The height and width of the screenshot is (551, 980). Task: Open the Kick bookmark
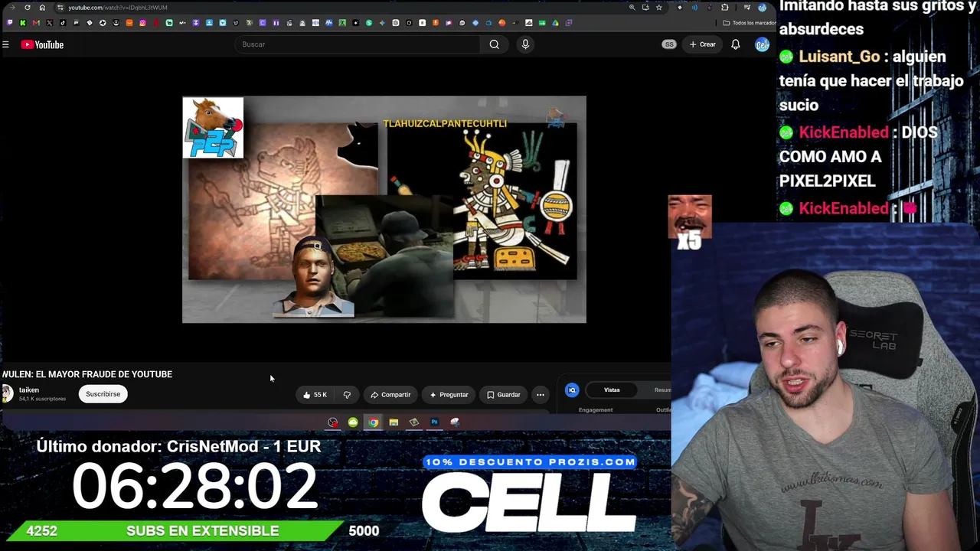pos(22,23)
